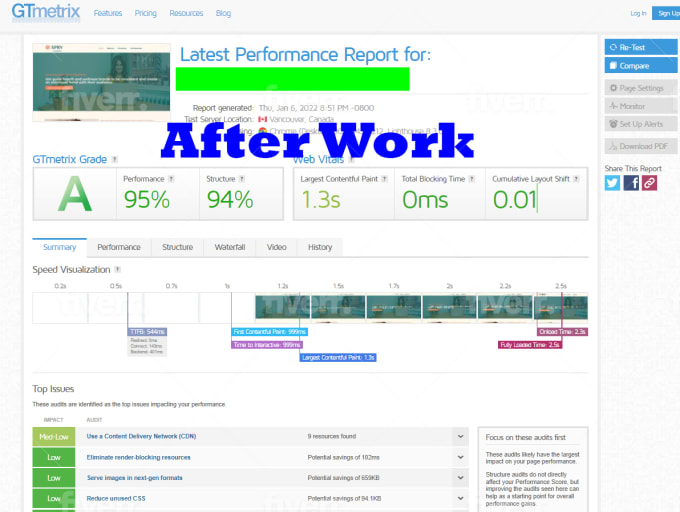The image size is (680, 512).
Task: Click 'Potential savings of 659KB' text
Action: coord(343,478)
